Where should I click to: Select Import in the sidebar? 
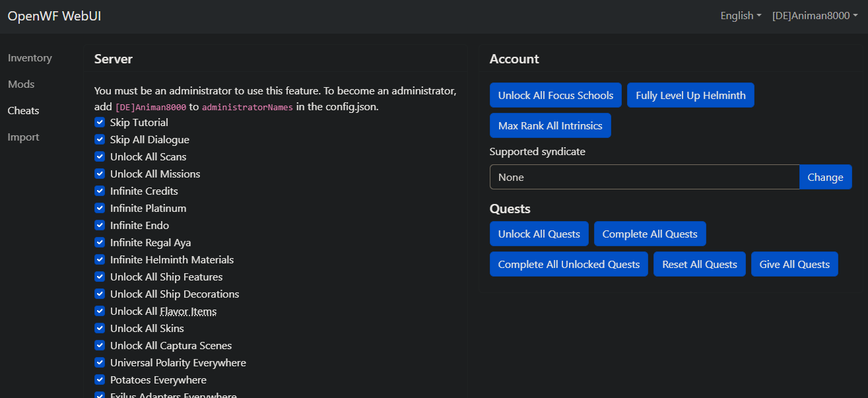tap(24, 137)
